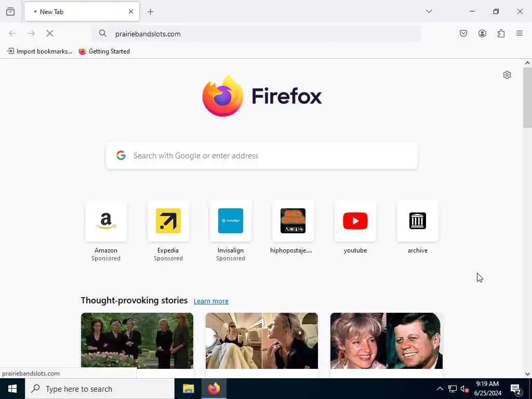Open a new tab with plus button
This screenshot has height=399, width=532.
pos(151,12)
